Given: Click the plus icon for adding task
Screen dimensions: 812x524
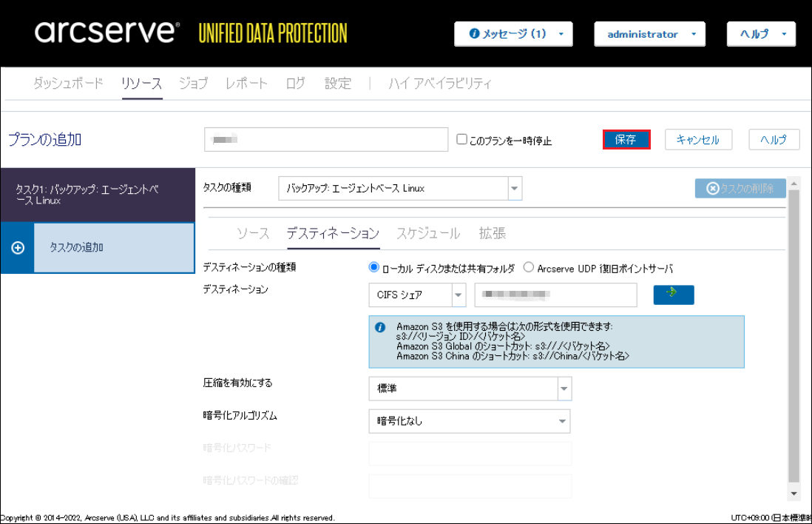Looking at the screenshot, I should pyautogui.click(x=18, y=248).
